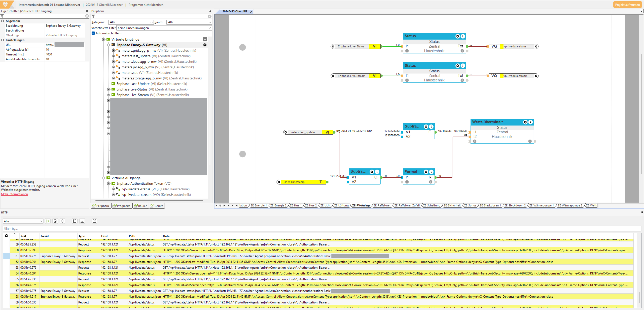
Task: Clear the HTTP log using the trash icon
Action: click(55, 221)
